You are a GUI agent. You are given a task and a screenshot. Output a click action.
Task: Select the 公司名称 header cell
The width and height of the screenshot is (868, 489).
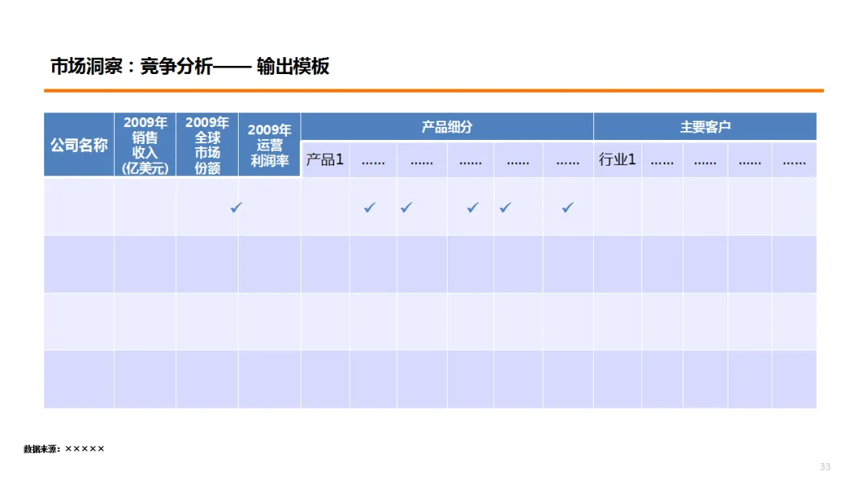tap(79, 145)
